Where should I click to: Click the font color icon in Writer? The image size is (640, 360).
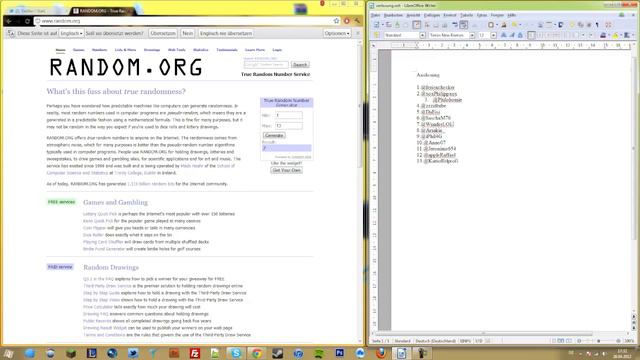pos(602,35)
